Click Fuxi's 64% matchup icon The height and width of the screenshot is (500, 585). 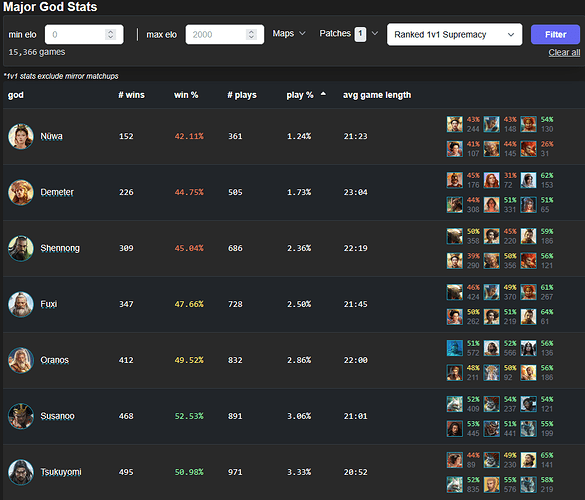pos(529,317)
